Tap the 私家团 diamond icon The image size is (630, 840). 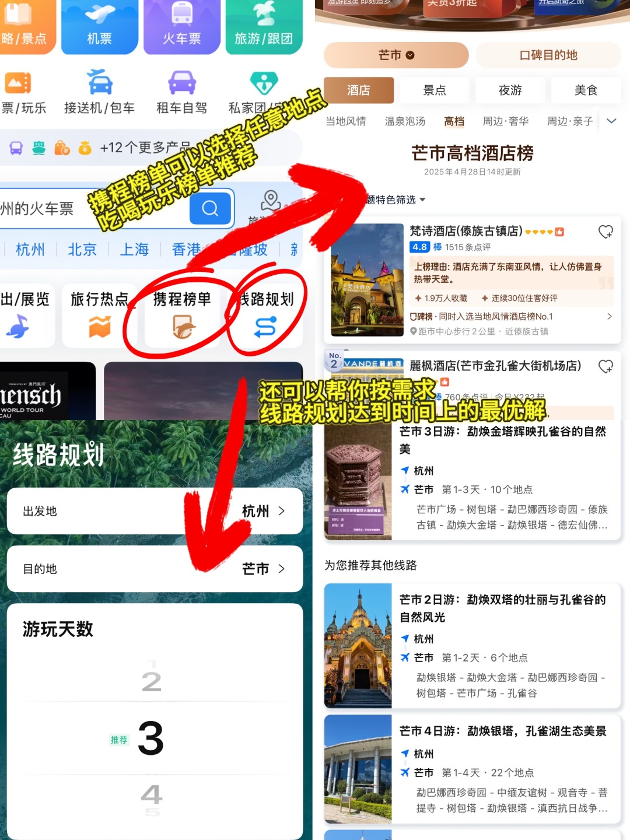[264, 83]
